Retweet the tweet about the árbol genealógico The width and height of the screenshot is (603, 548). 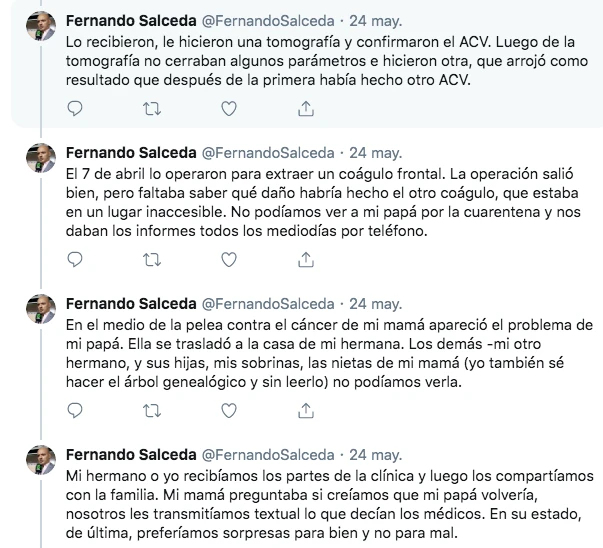[152, 411]
